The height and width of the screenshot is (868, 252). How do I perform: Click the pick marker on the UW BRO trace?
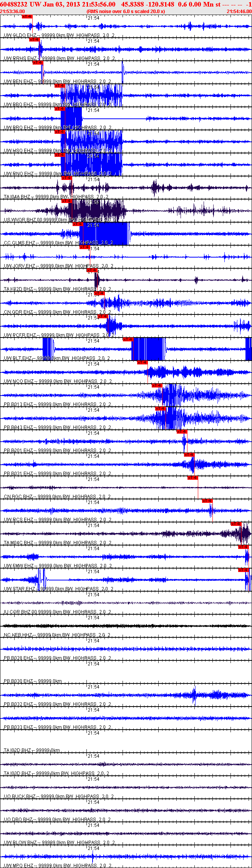[60, 109]
